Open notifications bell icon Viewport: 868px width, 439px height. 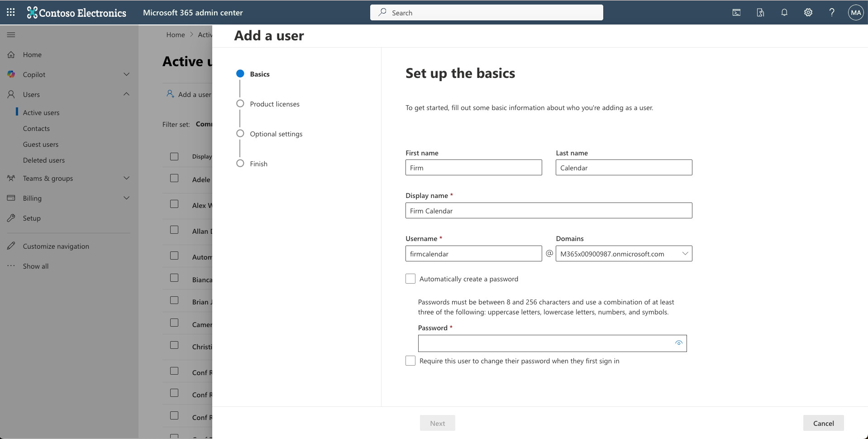[784, 13]
